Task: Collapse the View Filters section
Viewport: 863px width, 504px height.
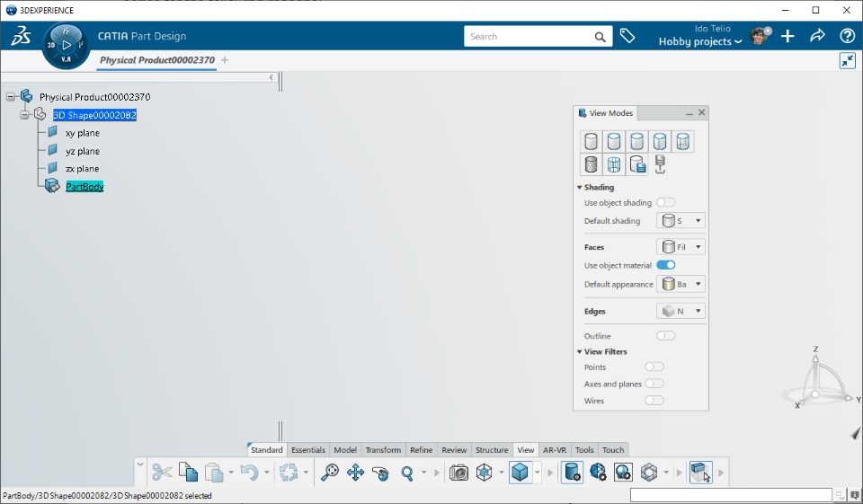Action: point(580,351)
